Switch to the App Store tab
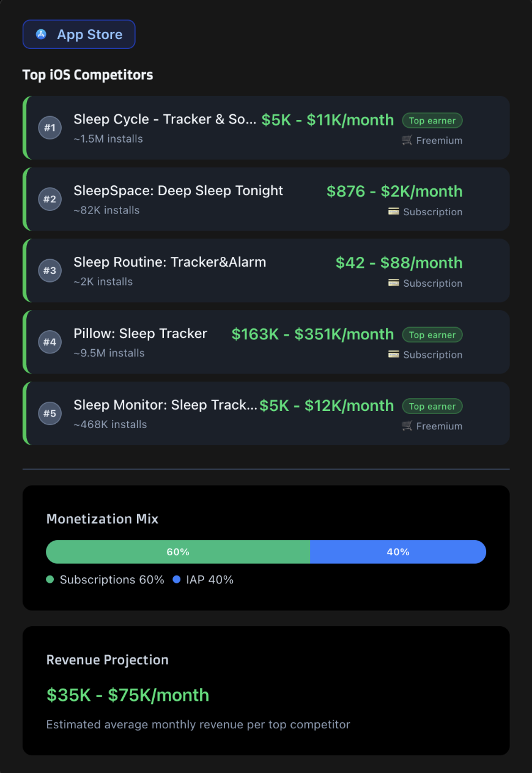The image size is (532, 773). (x=78, y=34)
